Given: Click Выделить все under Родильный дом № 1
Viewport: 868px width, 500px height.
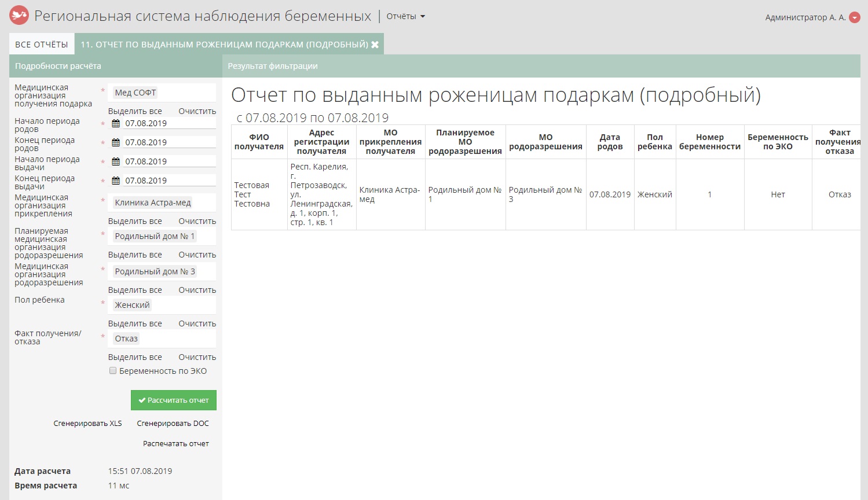Looking at the screenshot, I should [135, 255].
